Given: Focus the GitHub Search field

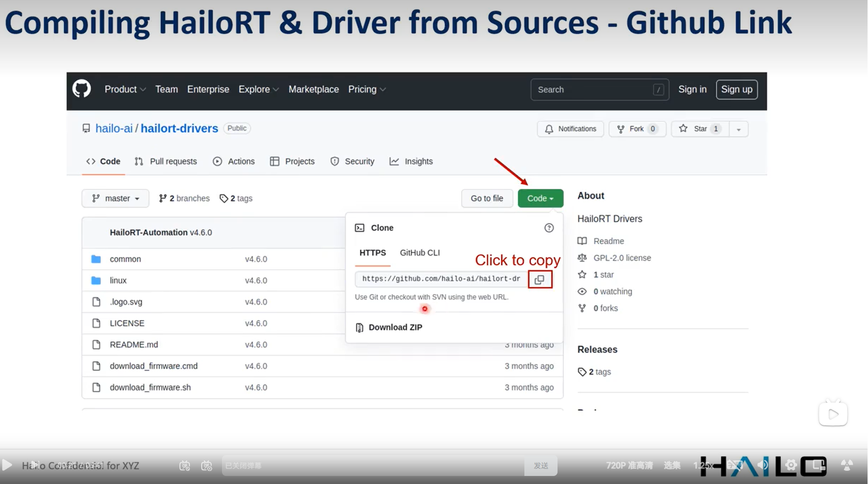Looking at the screenshot, I should 600,89.
